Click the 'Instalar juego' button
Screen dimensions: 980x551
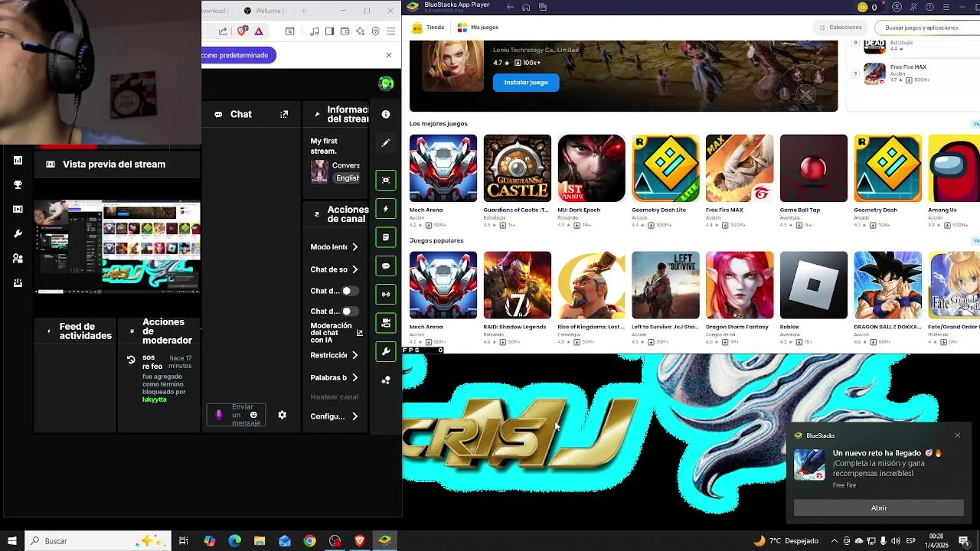pos(526,82)
